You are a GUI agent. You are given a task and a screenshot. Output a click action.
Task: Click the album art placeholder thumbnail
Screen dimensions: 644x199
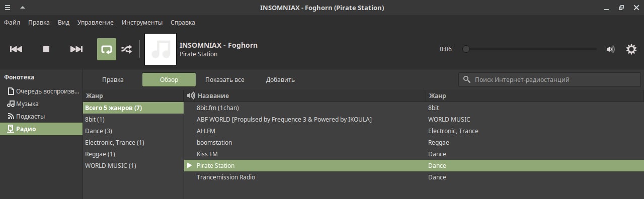click(x=160, y=49)
